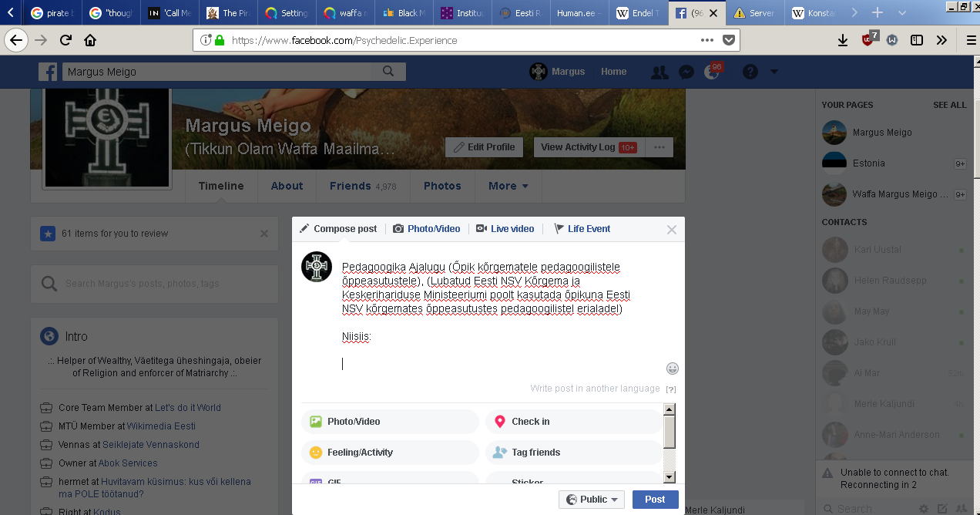Close the compose post dialog
This screenshot has height=515, width=980.
point(672,230)
